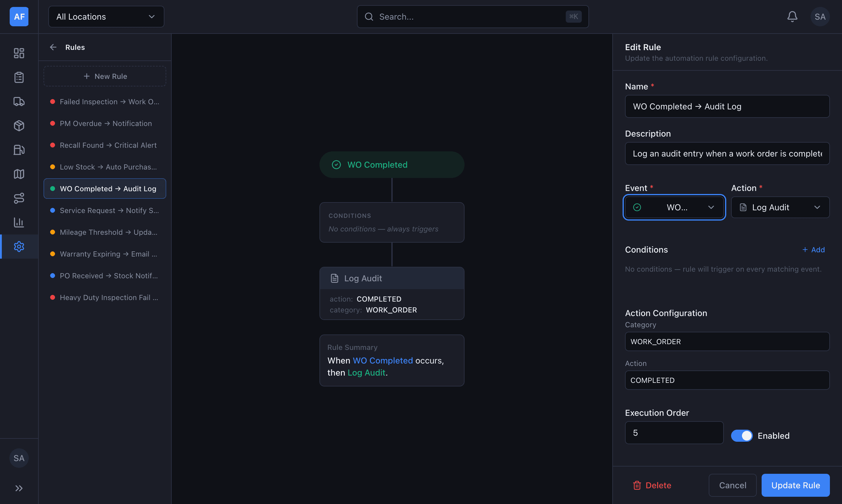Select Service Request → Notify S... rule
The height and width of the screenshot is (504, 842).
[105, 210]
